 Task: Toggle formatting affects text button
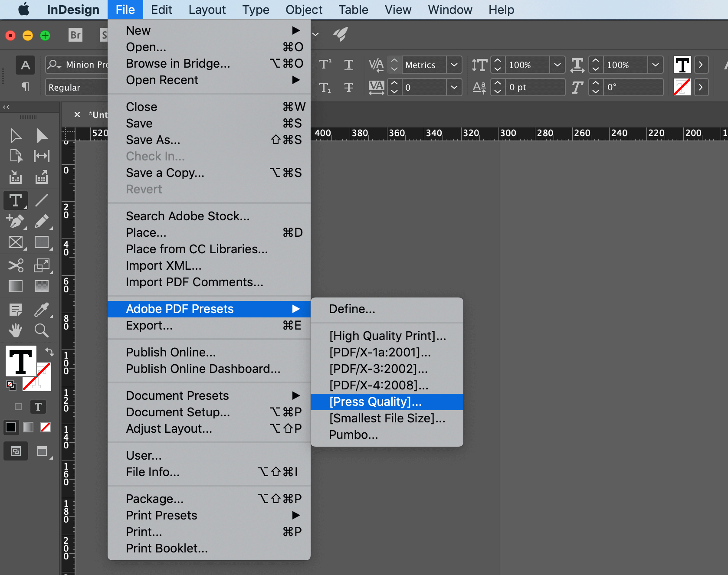38,407
